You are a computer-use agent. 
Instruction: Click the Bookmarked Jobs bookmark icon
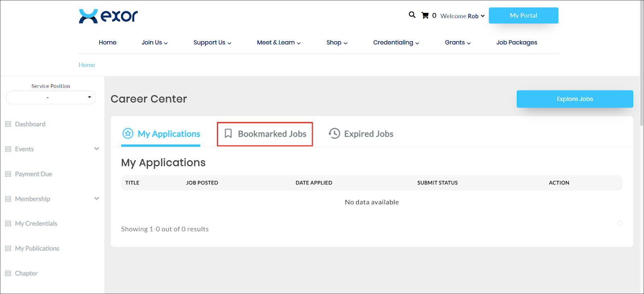point(228,133)
